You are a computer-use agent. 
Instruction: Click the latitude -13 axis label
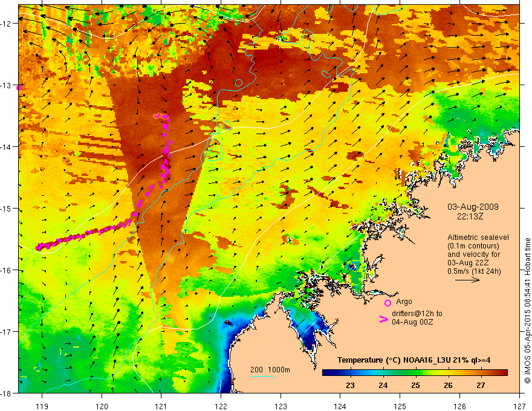pos(7,85)
